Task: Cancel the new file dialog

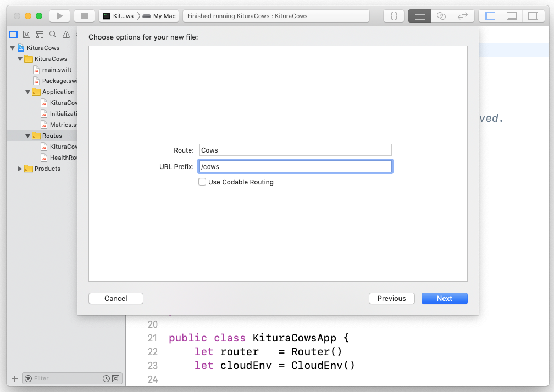Action: click(116, 298)
